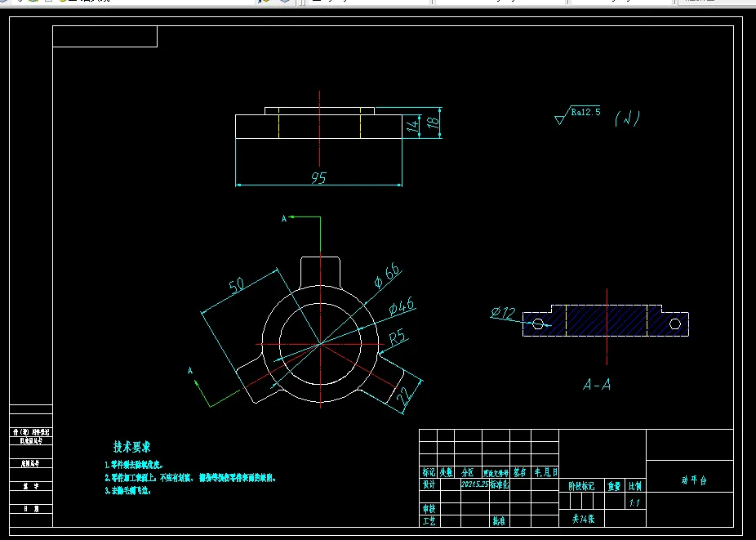Image resolution: width=756 pixels, height=540 pixels.
Task: Click the 批准 cell in title block
Action: 499,521
